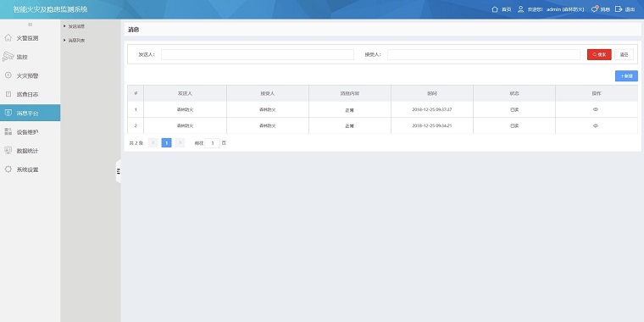View message on row 1 with eye icon
Image resolution: width=644 pixels, height=322 pixels.
596,109
